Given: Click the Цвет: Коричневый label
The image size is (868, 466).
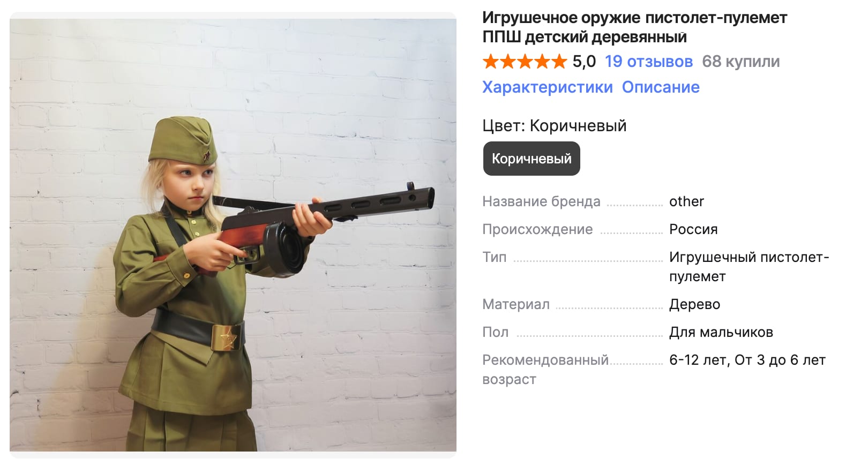Looking at the screenshot, I should pyautogui.click(x=555, y=126).
